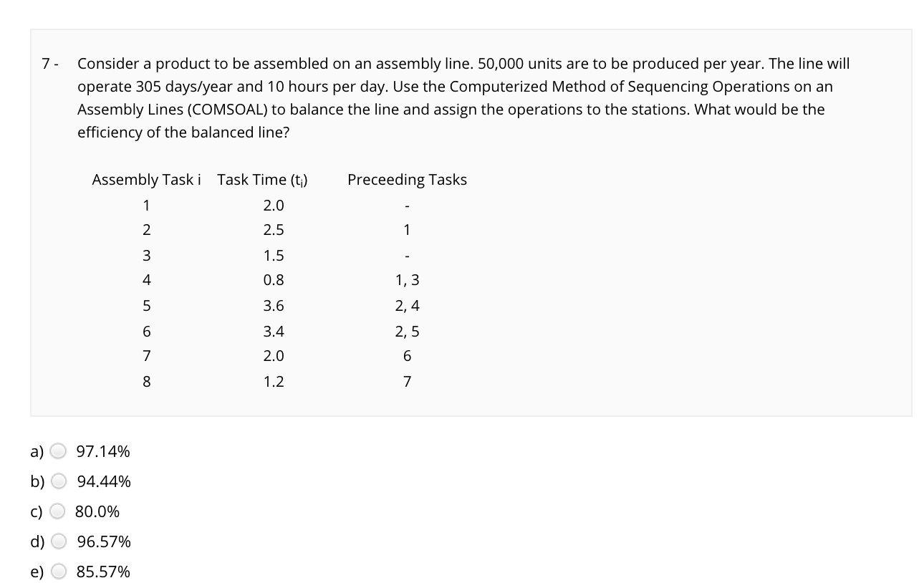924x583 pixels.
Task: Select answer option d) 96.57%
Action: pos(59,541)
